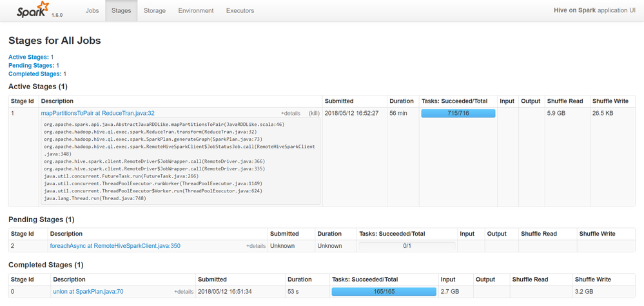This screenshot has width=644, height=306.
Task: Go to the Executors tab
Action: tap(240, 10)
